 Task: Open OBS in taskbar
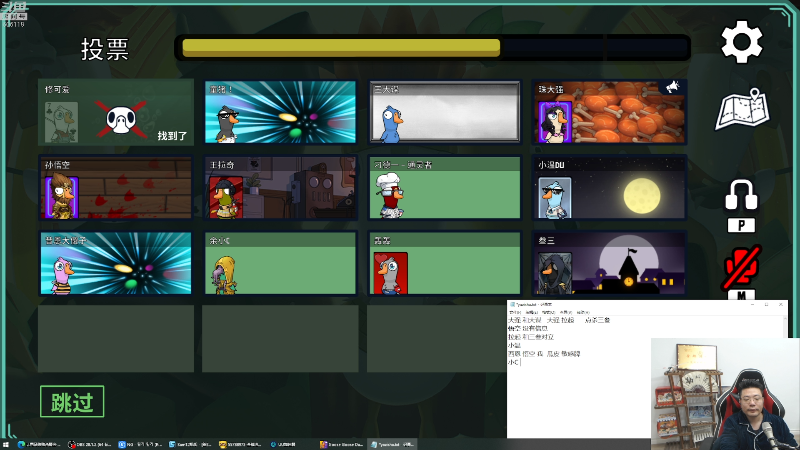pyautogui.click(x=89, y=444)
